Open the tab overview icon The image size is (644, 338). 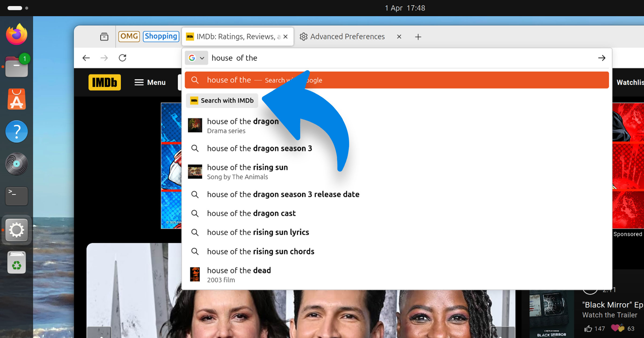(x=104, y=36)
